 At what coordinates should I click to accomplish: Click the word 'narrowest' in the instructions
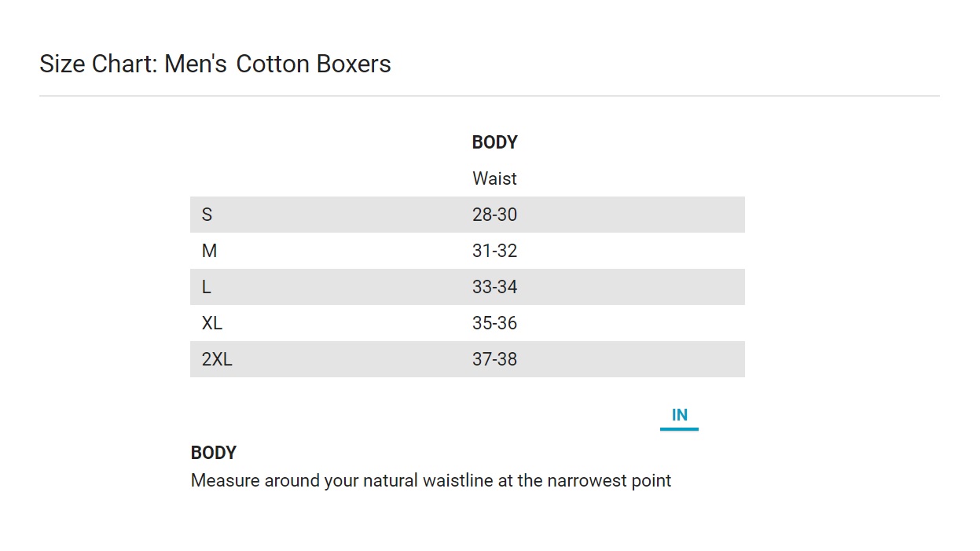tap(588, 480)
